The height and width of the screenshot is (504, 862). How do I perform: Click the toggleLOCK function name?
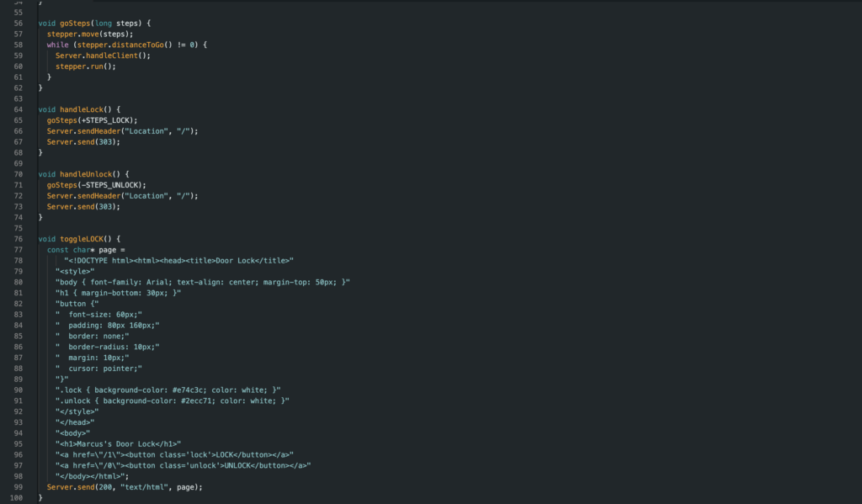point(84,239)
